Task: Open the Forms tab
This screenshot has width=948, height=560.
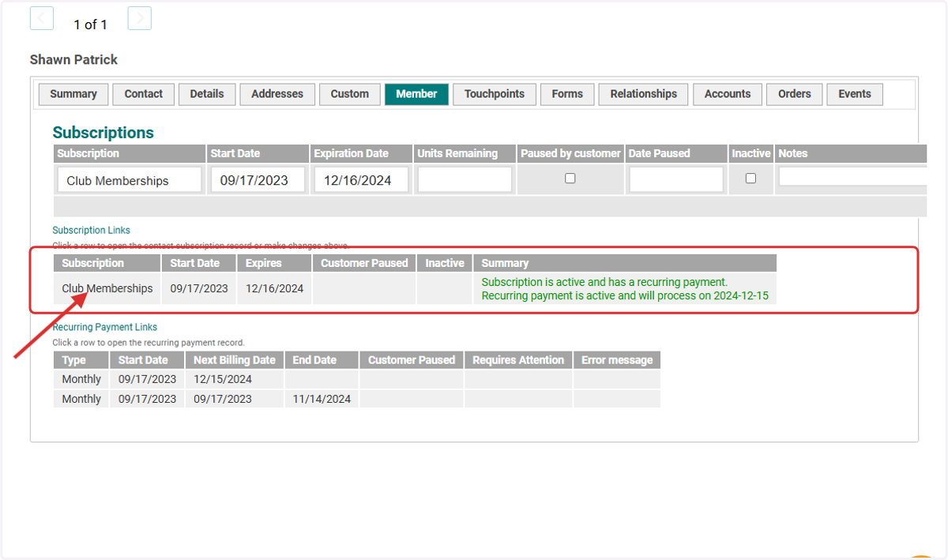Action: (567, 94)
